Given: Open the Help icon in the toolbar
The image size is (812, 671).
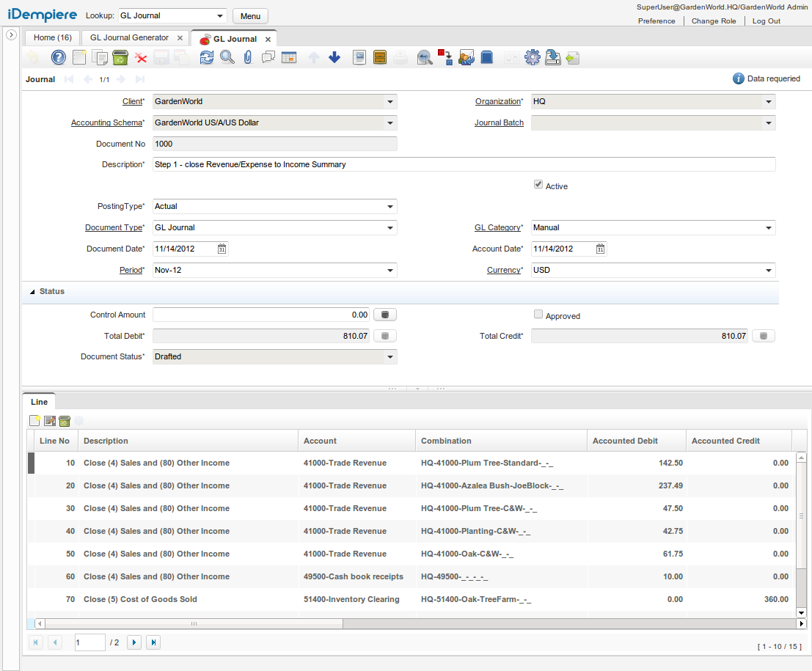Looking at the screenshot, I should point(59,57).
